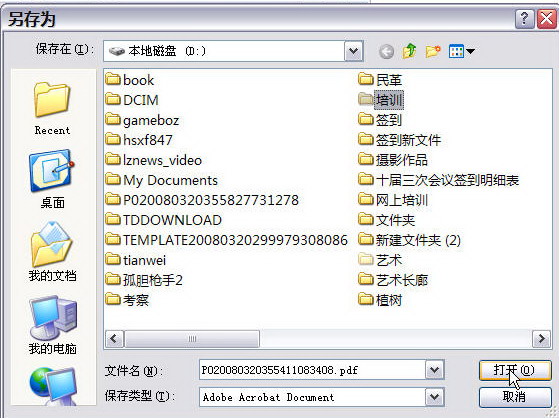Select the My Documents folder
The image size is (559, 418).
162,180
